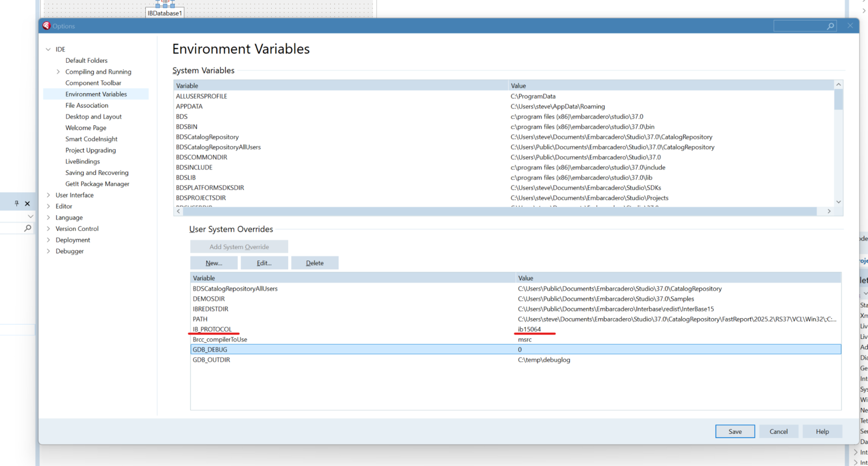Click in the Options search field

point(800,26)
